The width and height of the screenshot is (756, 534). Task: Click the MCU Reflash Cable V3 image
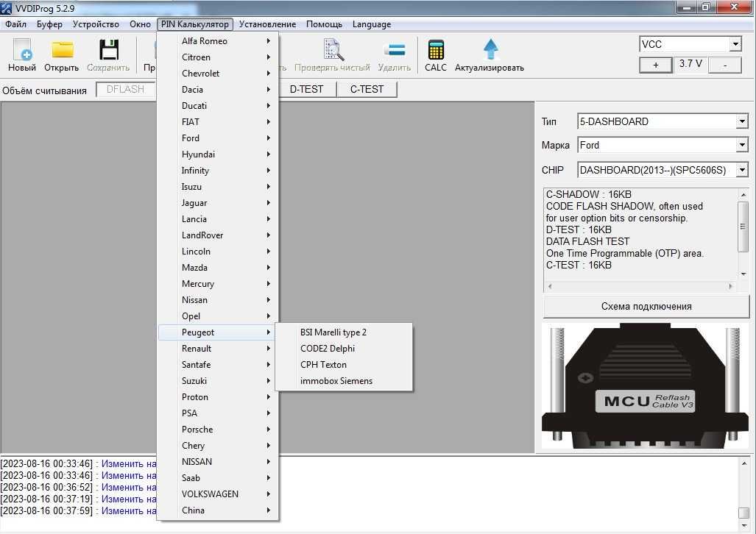point(646,386)
